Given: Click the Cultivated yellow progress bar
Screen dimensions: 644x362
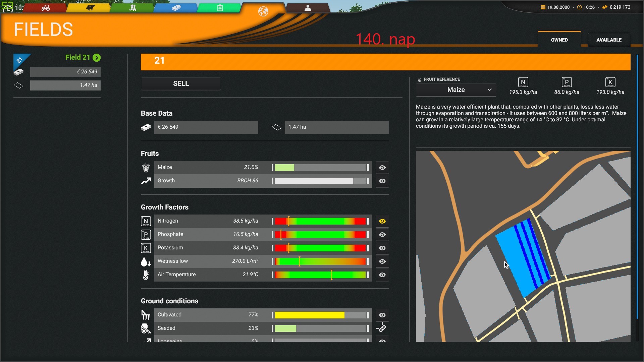Looking at the screenshot, I should point(309,315).
